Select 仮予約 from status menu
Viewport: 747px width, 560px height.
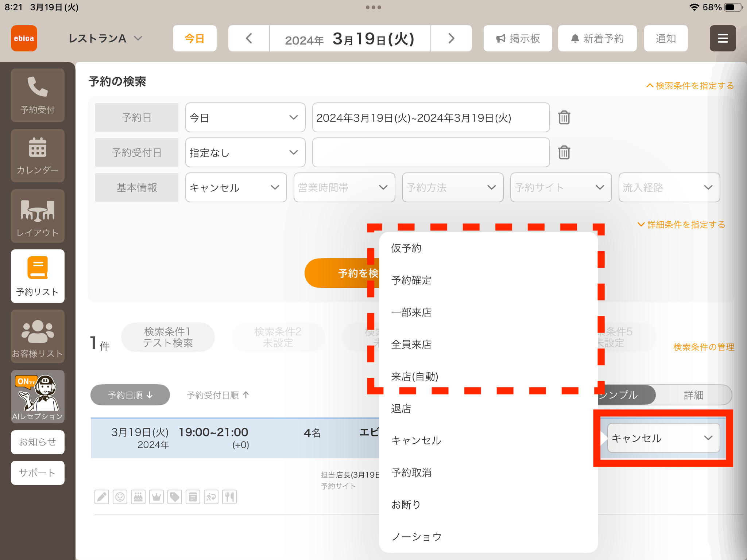coord(488,248)
